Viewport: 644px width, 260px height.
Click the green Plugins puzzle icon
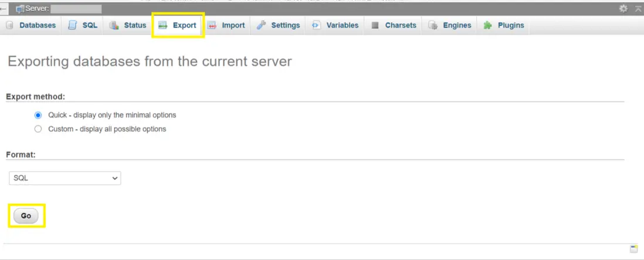click(488, 25)
